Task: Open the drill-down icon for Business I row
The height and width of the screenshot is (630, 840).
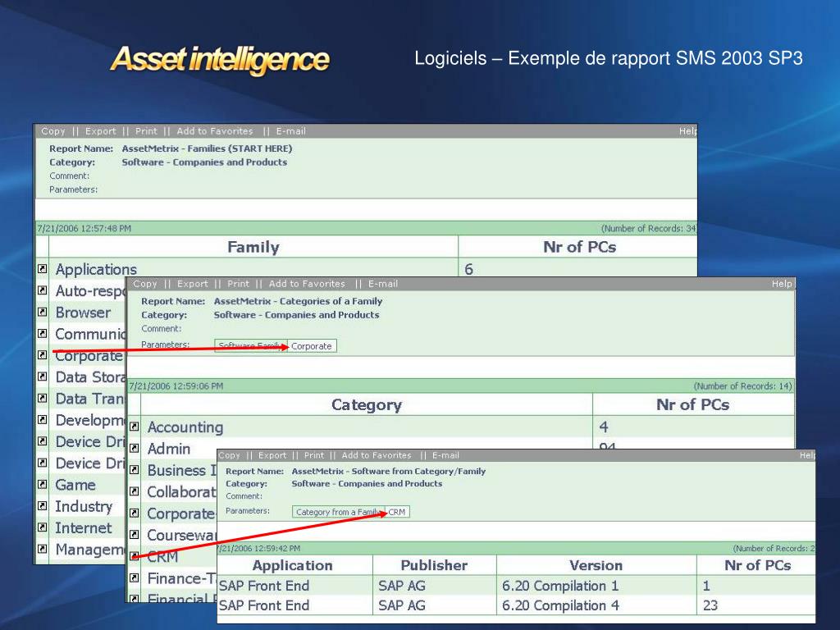Action: [x=135, y=470]
